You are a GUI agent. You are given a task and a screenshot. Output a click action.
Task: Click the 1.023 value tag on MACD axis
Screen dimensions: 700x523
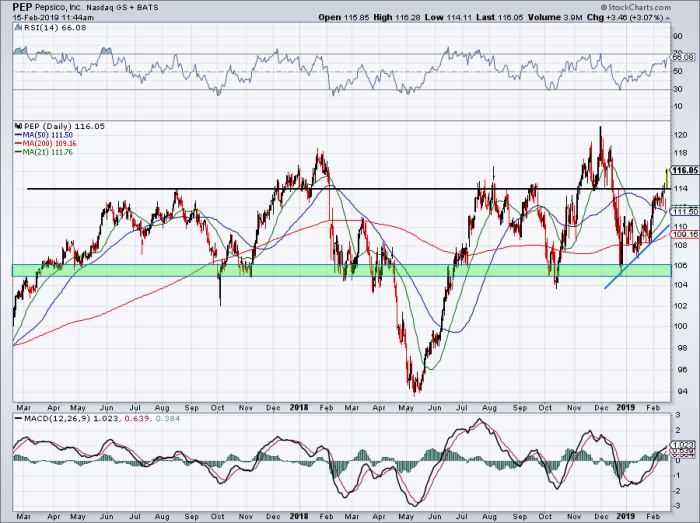click(x=683, y=445)
